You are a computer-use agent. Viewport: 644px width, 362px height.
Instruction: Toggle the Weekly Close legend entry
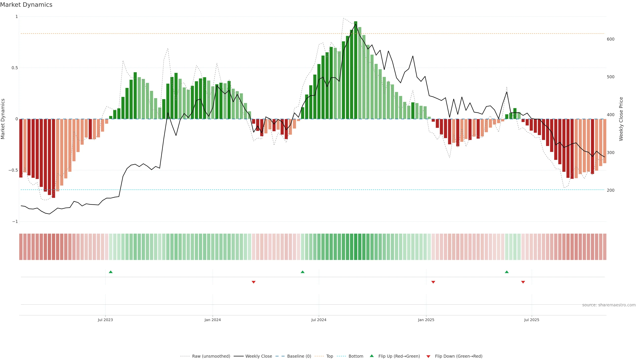(x=258, y=356)
